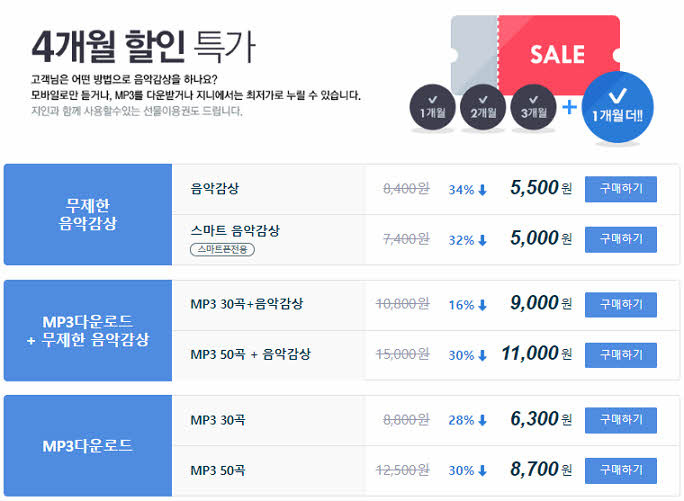This screenshot has width=684, height=501.
Task: Click the 스마트폰전용 badge label
Action: [221, 249]
